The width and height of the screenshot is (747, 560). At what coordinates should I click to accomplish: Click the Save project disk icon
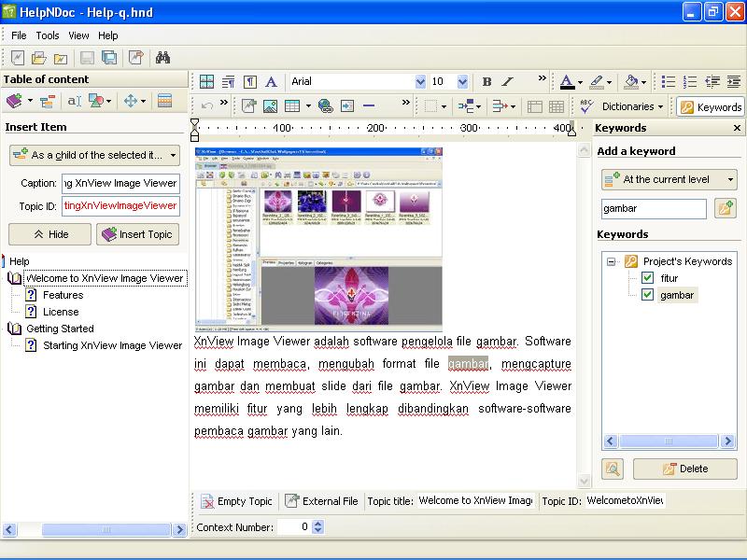(87, 58)
